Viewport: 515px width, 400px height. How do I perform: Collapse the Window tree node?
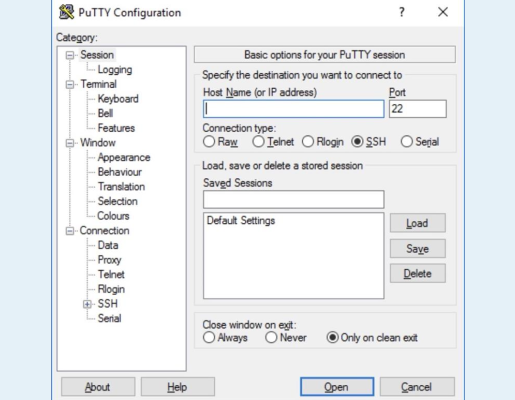pos(70,143)
